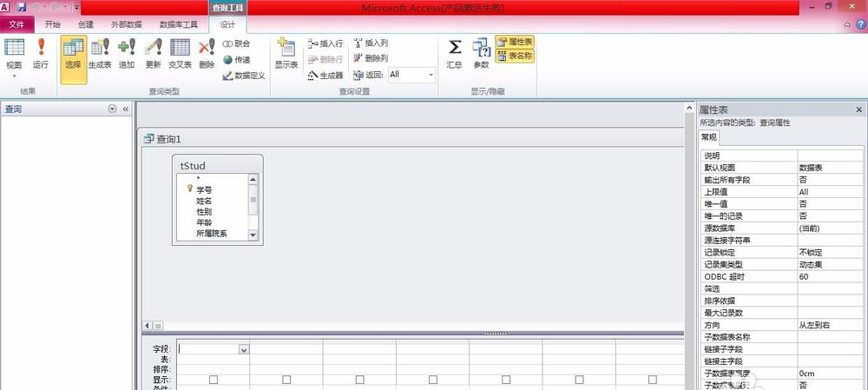868x390 pixels.
Task: Open the 查询 navigation pane menu arrow
Action: (113, 109)
